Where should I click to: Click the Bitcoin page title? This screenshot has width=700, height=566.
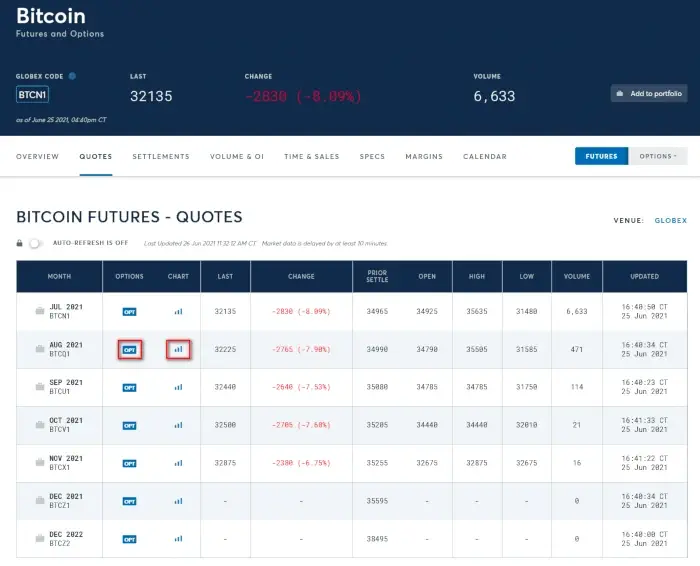[x=51, y=16]
